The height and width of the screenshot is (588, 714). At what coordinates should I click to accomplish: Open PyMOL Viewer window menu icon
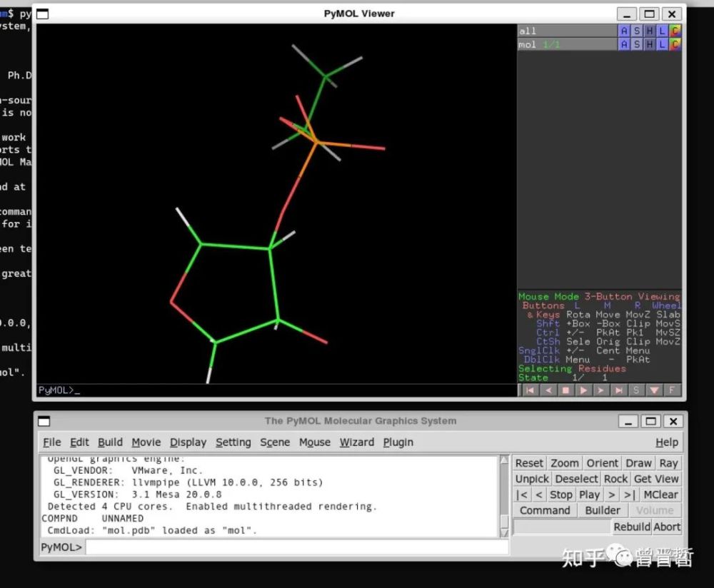coord(42,14)
